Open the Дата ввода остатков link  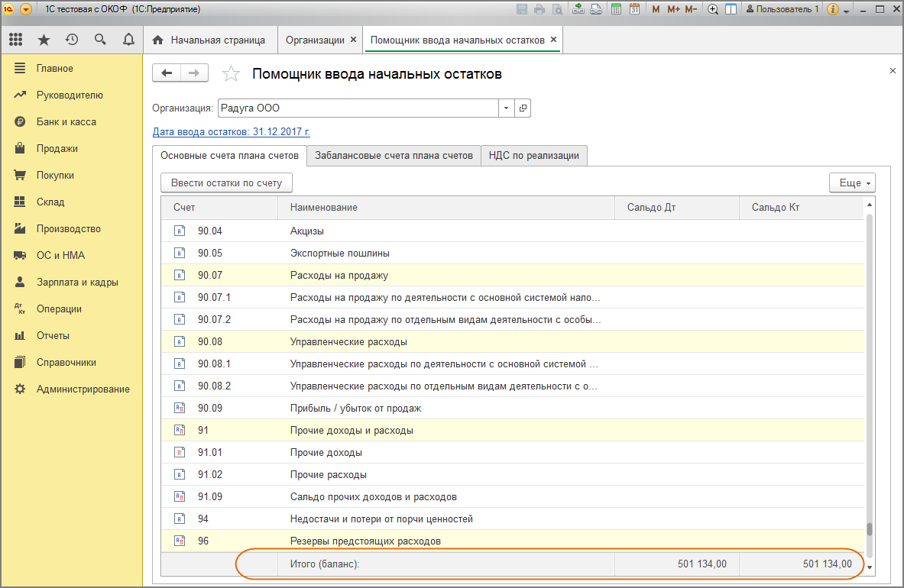(232, 132)
